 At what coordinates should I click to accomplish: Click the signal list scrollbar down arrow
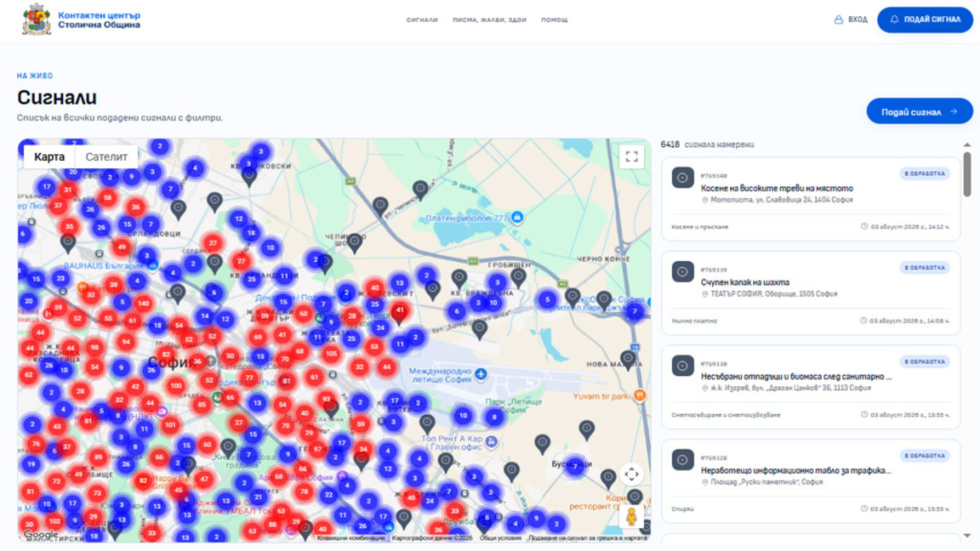[x=967, y=536]
